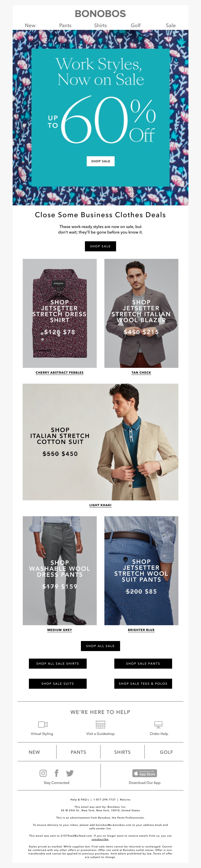Screen dimensions: 201x868
Task: Select the Jetsetter Wool Suit Pants image
Action: [x=141, y=570]
